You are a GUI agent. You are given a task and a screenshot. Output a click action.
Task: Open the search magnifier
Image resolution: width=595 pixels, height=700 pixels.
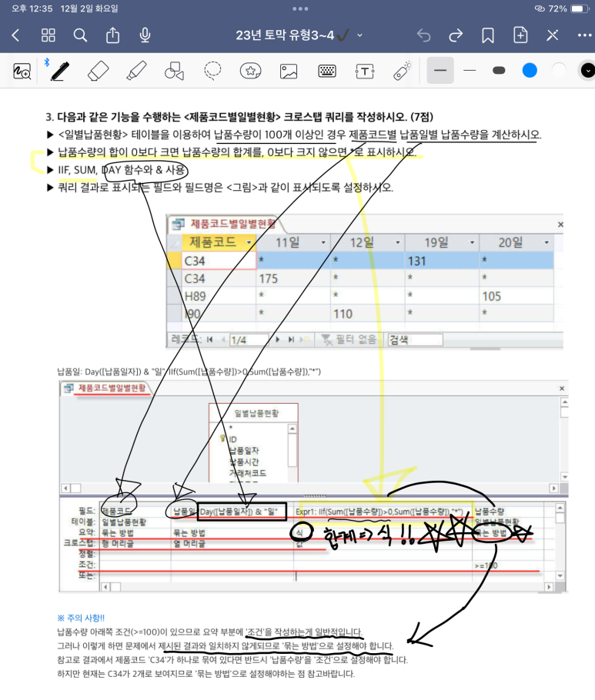pos(80,35)
